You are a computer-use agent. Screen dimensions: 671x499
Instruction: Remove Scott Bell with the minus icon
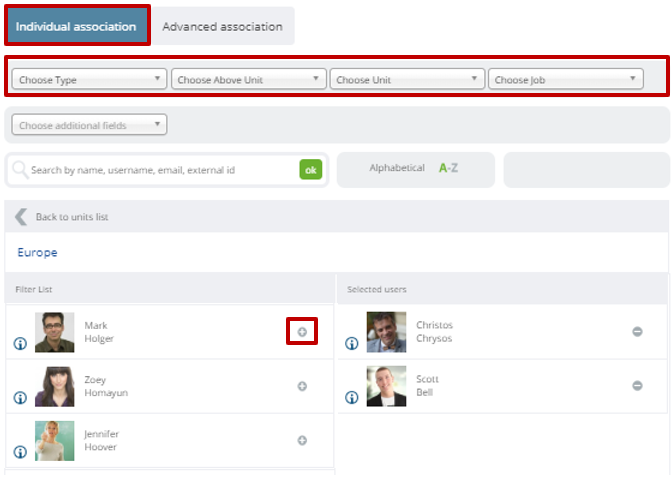pos(637,386)
